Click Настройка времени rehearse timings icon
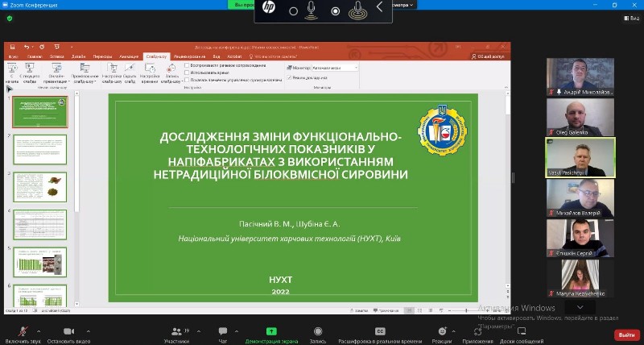644x345 pixels. coord(150,69)
